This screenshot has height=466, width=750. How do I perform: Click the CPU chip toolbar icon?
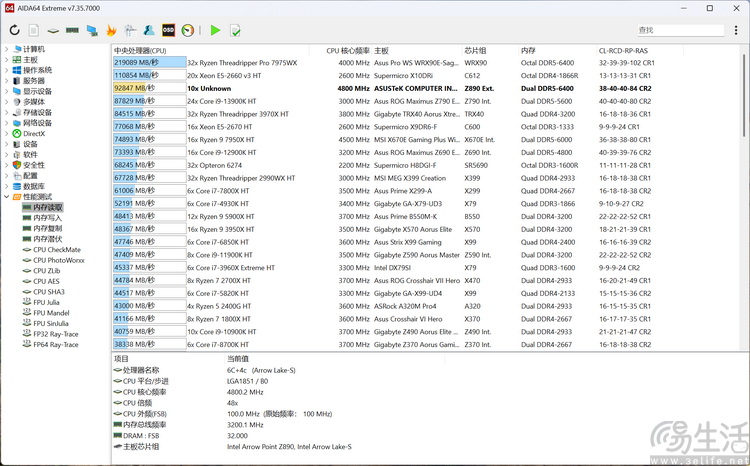(x=53, y=31)
